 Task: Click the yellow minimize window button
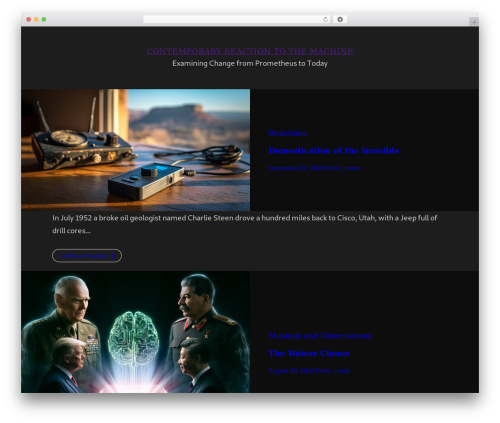coord(36,19)
